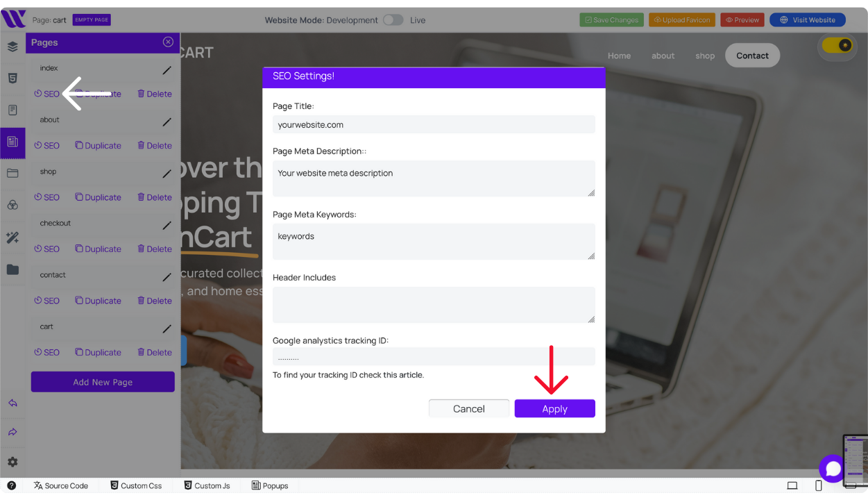Click the HTML5 blocks sidebar icon
868x500 pixels.
[12, 78]
